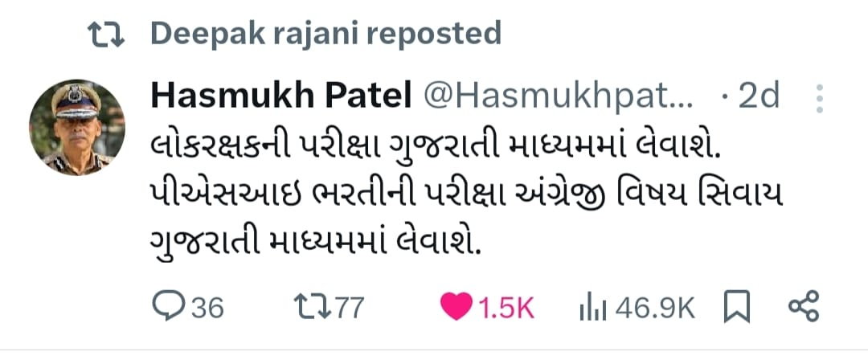This screenshot has height=356, width=868.
Task: Bookmark this tweet
Action: pyautogui.click(x=737, y=307)
